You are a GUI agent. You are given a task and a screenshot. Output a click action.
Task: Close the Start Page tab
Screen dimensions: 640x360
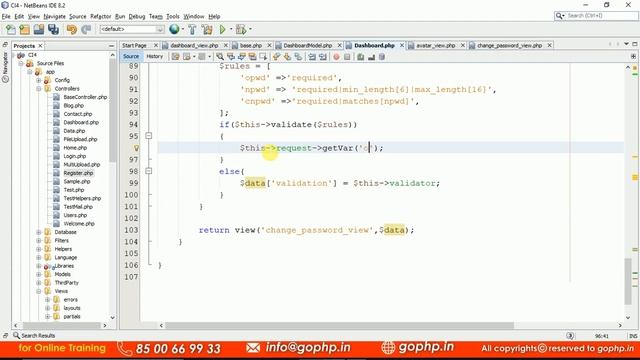click(156, 45)
